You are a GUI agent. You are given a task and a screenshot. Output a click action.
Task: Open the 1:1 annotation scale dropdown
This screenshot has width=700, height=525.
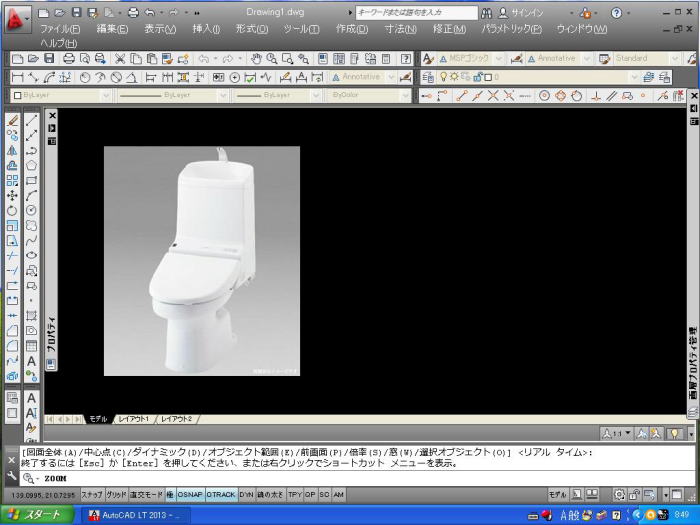pyautogui.click(x=617, y=433)
